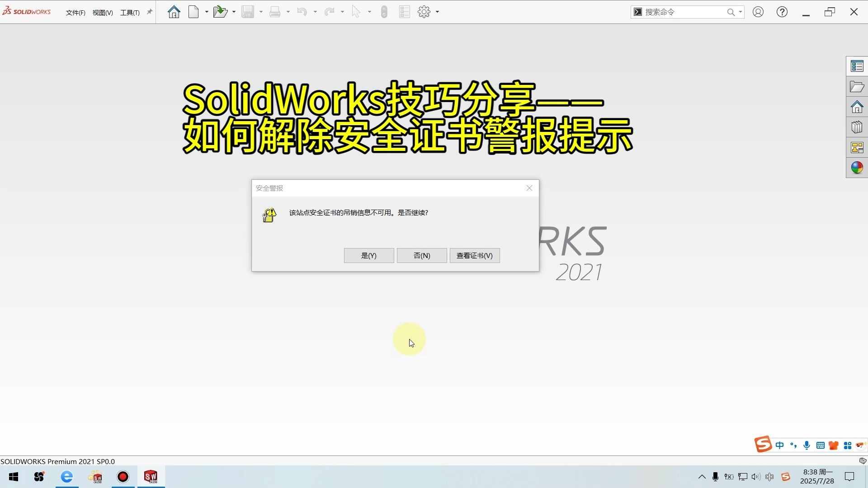This screenshot has height=488, width=868.
Task: Open Windows Start menu
Action: 14,477
